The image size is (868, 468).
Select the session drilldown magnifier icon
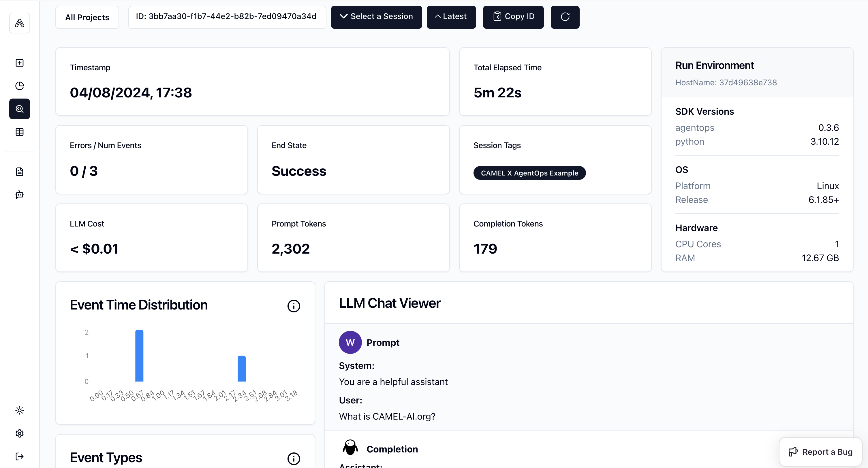coord(20,109)
